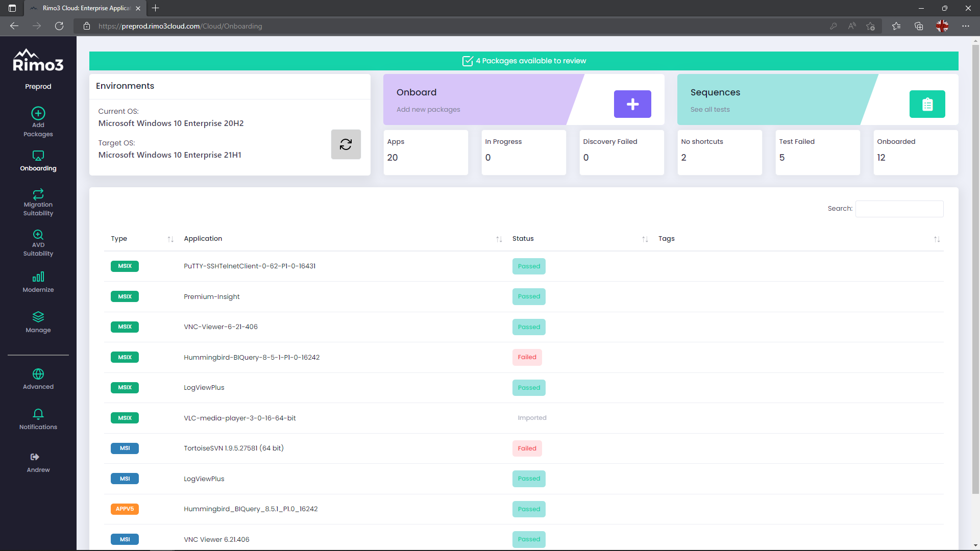
Task: Open Add Packages in sidebar
Action: click(38, 122)
